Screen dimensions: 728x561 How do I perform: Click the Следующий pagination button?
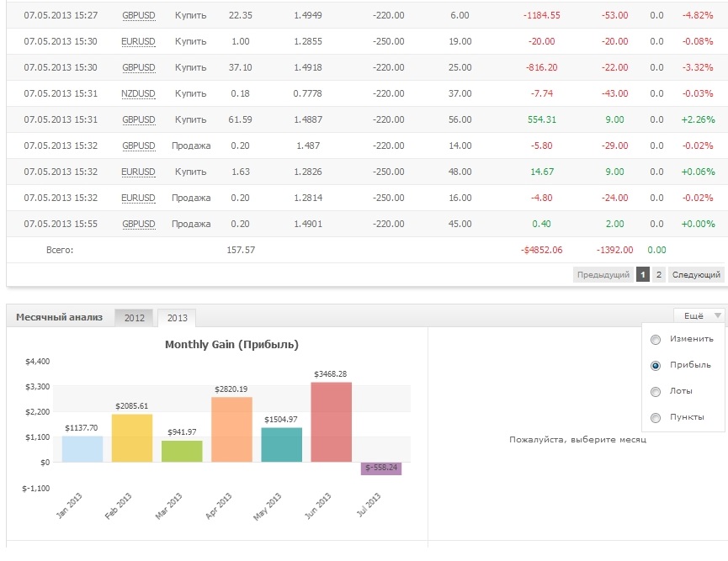tap(696, 275)
